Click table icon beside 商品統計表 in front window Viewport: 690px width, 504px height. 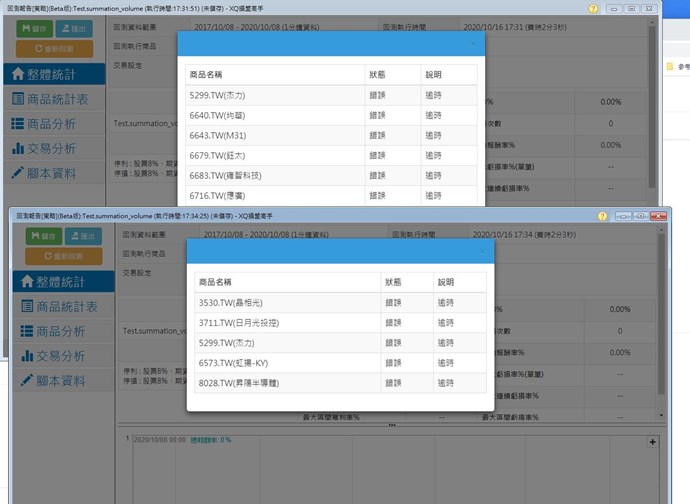coord(27,306)
